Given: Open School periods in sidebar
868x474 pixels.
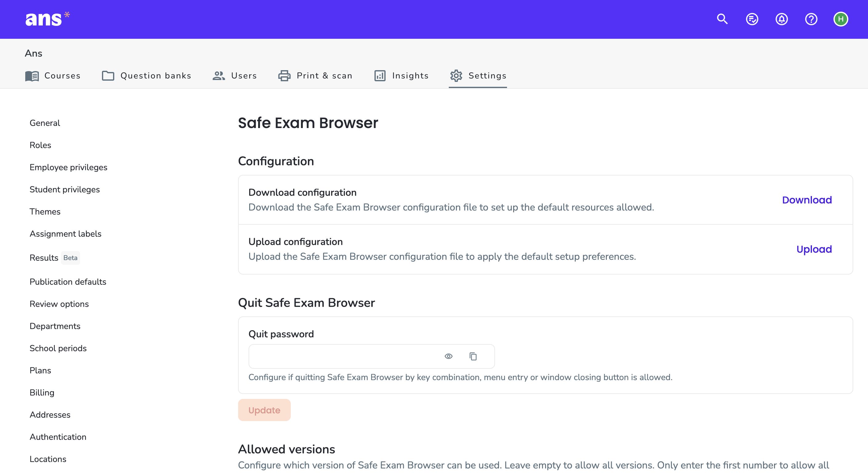Looking at the screenshot, I should [x=58, y=348].
